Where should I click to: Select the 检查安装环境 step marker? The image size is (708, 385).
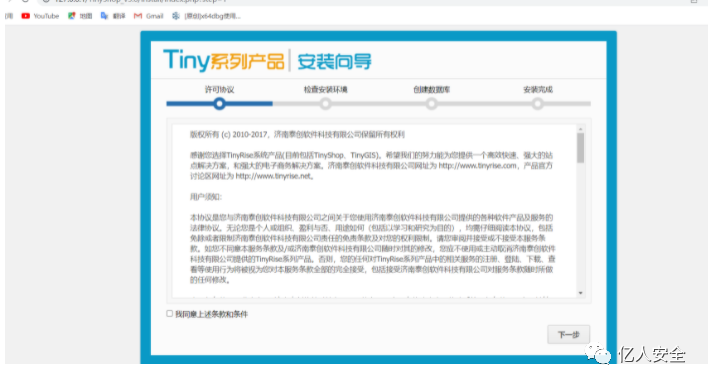(x=326, y=104)
